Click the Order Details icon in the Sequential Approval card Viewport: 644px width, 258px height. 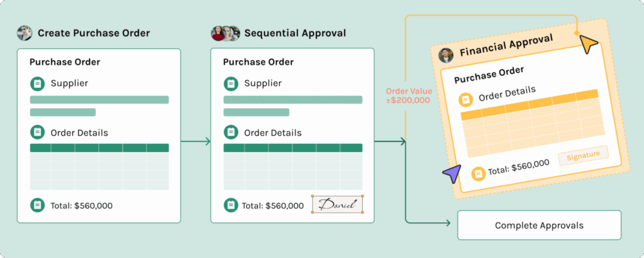pos(231,132)
